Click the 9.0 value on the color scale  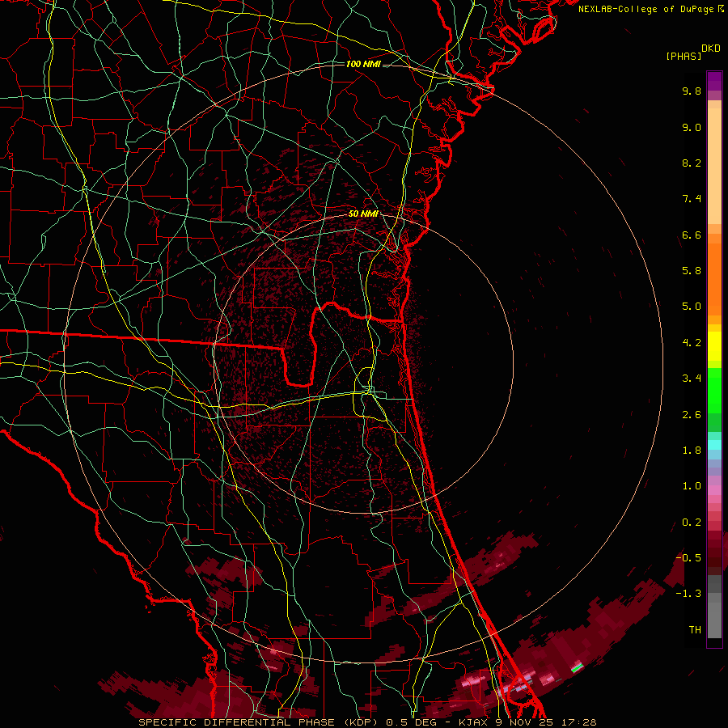(692, 127)
